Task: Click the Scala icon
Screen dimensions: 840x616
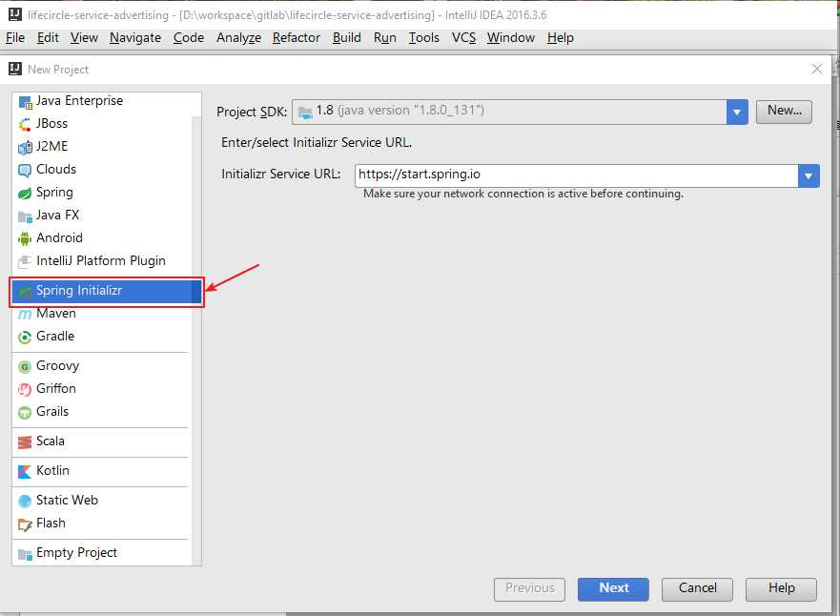Action: tap(25, 442)
